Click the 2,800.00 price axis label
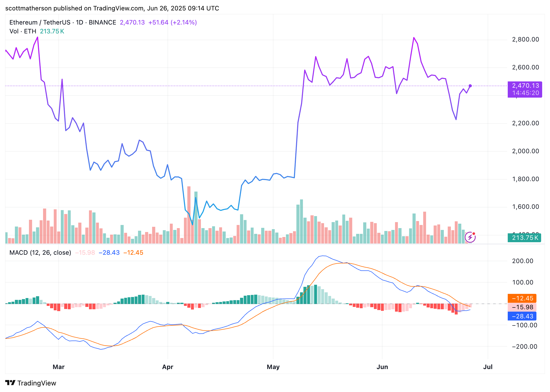The width and height of the screenshot is (550, 392). [x=525, y=39]
